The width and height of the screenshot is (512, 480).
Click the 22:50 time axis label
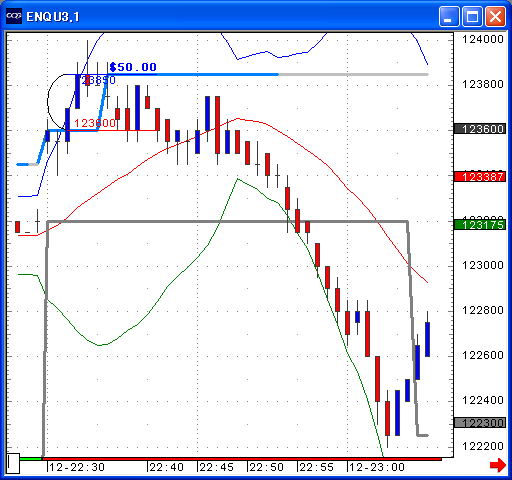click(266, 467)
